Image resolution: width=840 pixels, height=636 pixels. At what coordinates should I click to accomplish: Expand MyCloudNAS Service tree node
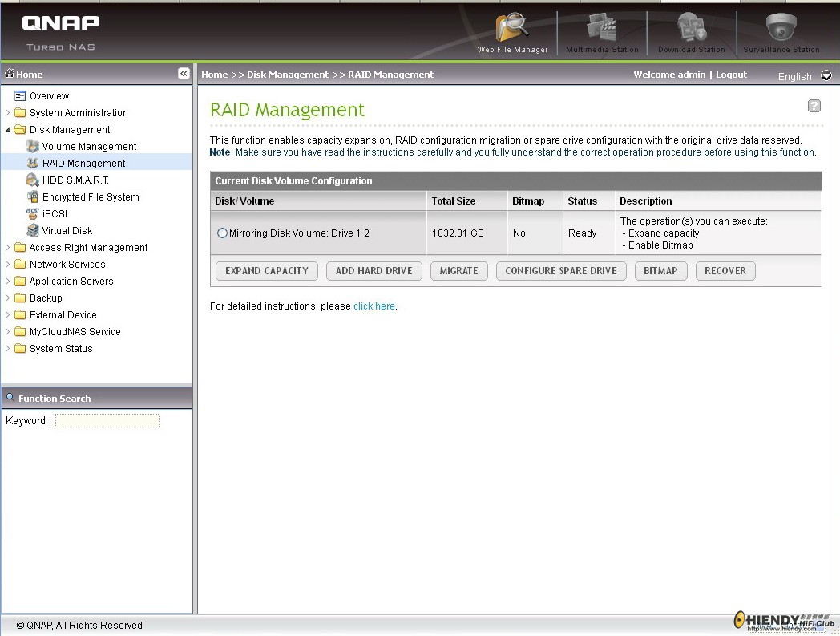coord(7,331)
